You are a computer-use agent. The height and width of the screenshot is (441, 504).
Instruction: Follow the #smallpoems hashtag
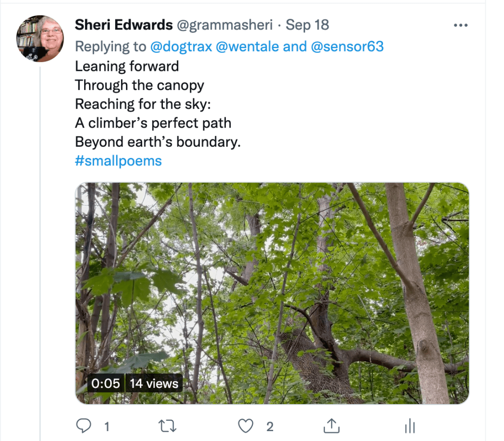(x=118, y=161)
